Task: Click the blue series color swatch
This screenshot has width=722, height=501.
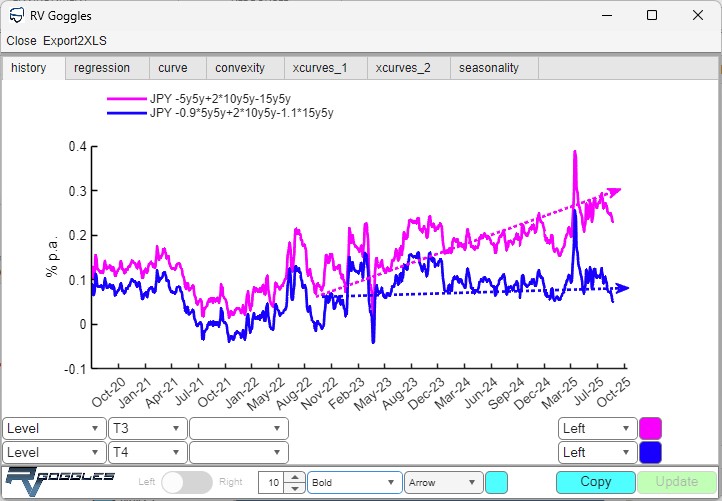Action: [650, 452]
